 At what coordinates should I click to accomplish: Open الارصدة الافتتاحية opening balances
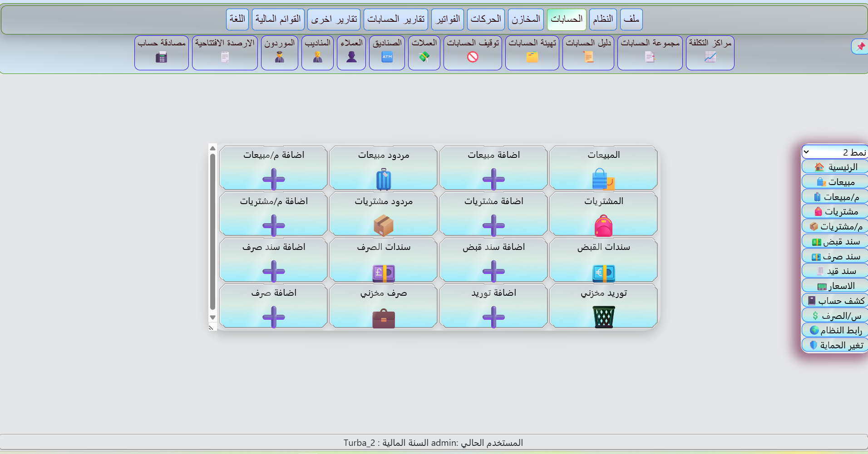[x=225, y=53]
